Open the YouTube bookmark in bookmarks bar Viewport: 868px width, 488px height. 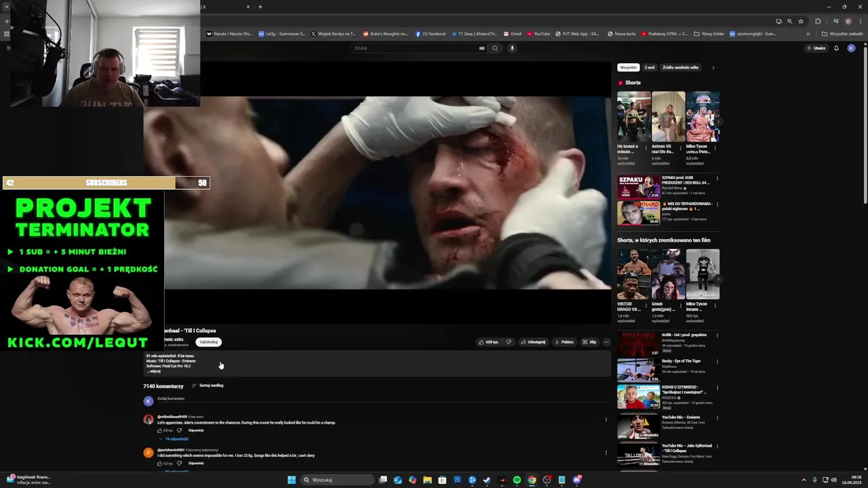point(538,33)
